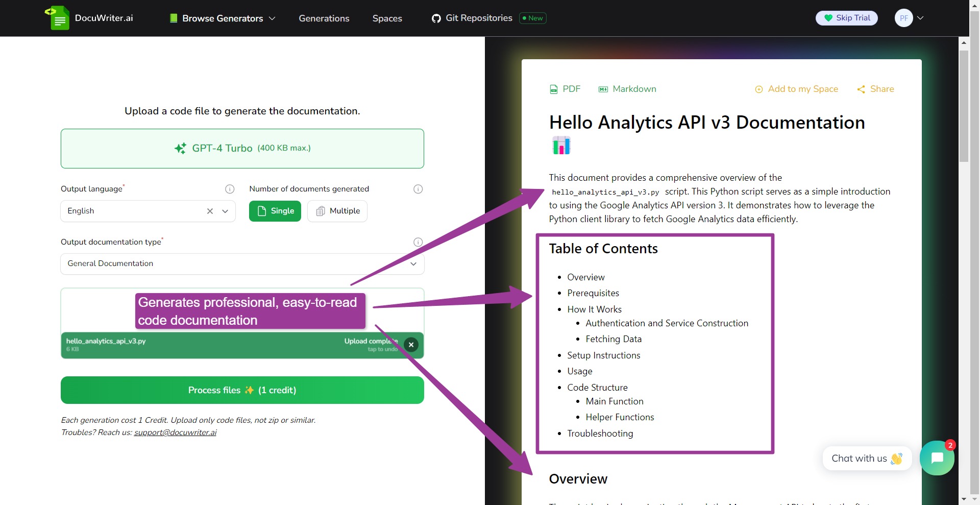This screenshot has height=505, width=980.
Task: Click the PDF file icon
Action: pyautogui.click(x=554, y=89)
